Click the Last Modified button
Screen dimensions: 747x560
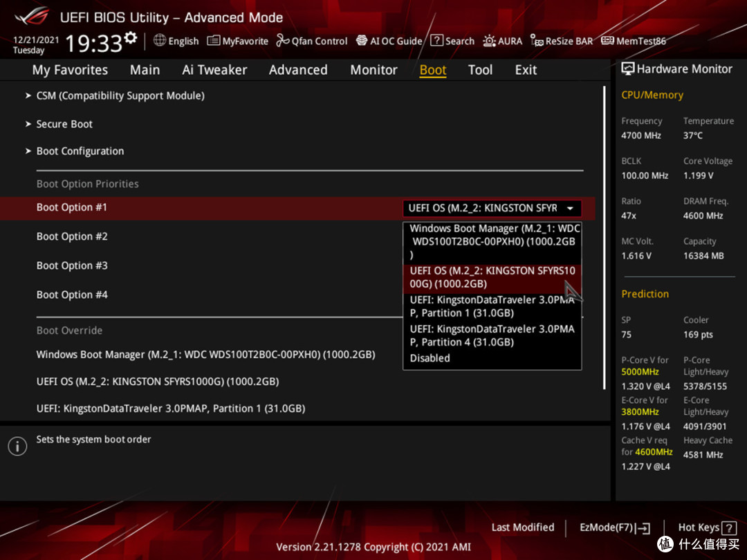[x=523, y=528]
